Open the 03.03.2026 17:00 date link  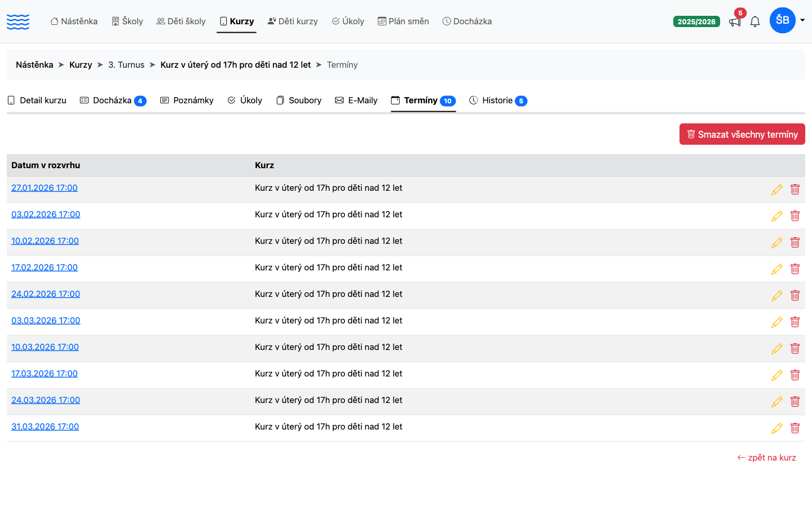[46, 321]
